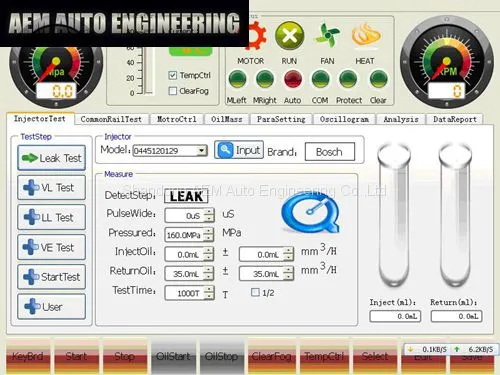Adjust the InjectOil value spinner

click(x=209, y=254)
